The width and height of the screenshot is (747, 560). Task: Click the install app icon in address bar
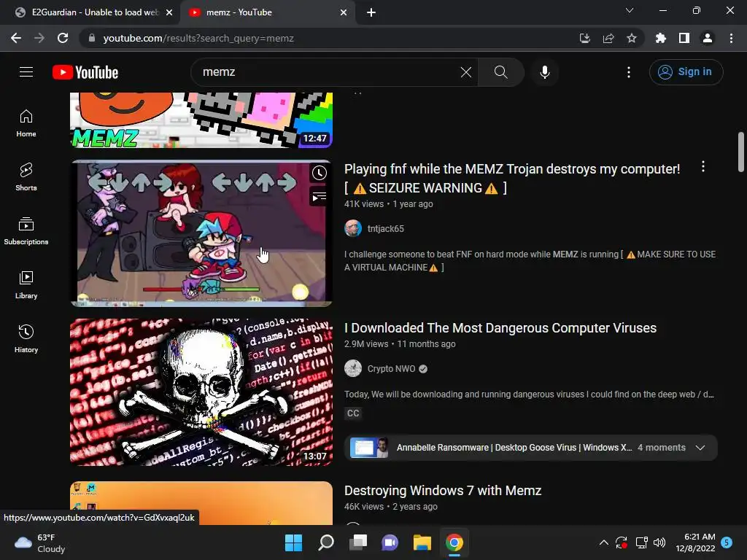click(584, 38)
